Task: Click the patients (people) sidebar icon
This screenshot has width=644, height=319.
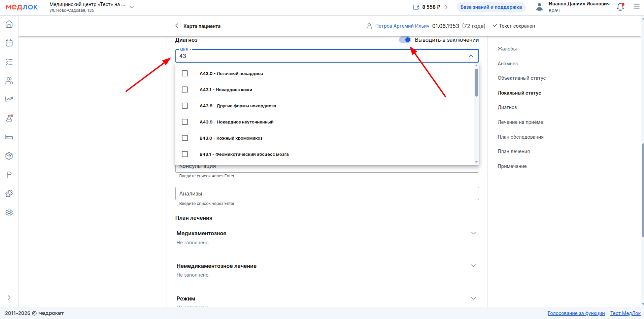Action: (x=9, y=81)
